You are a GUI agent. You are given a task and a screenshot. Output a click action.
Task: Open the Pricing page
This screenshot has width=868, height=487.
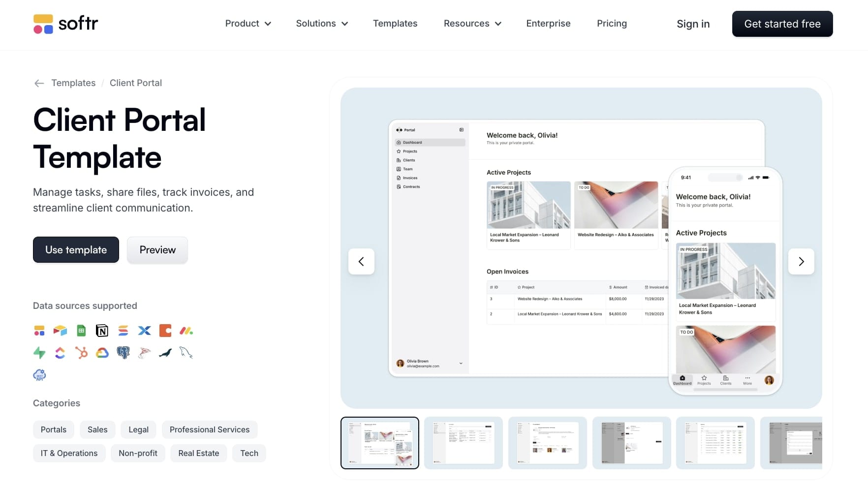tap(611, 23)
